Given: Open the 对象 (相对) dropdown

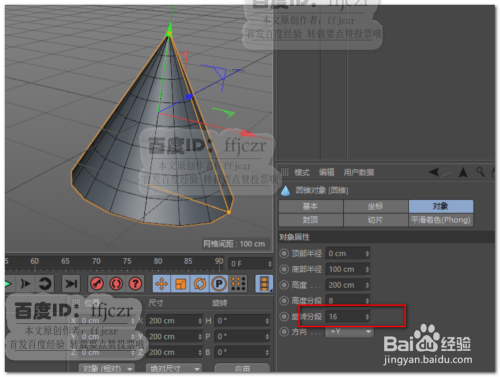Looking at the screenshot, I should pyautogui.click(x=106, y=369).
